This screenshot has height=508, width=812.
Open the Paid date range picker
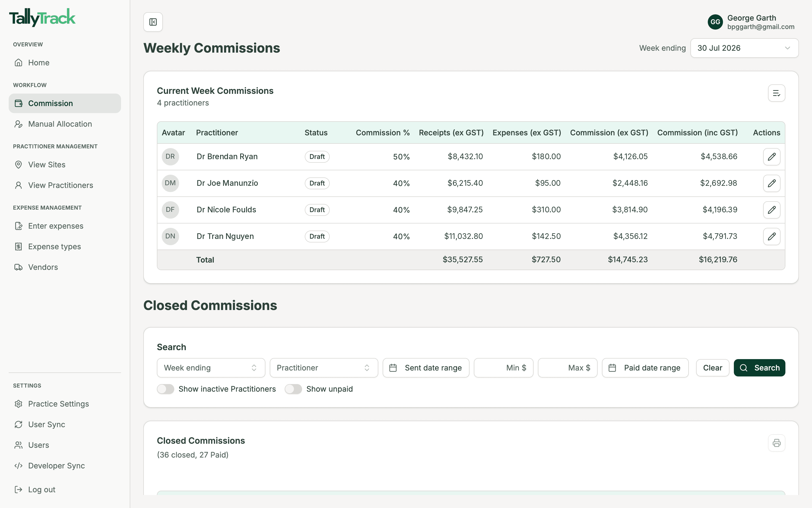coord(645,368)
